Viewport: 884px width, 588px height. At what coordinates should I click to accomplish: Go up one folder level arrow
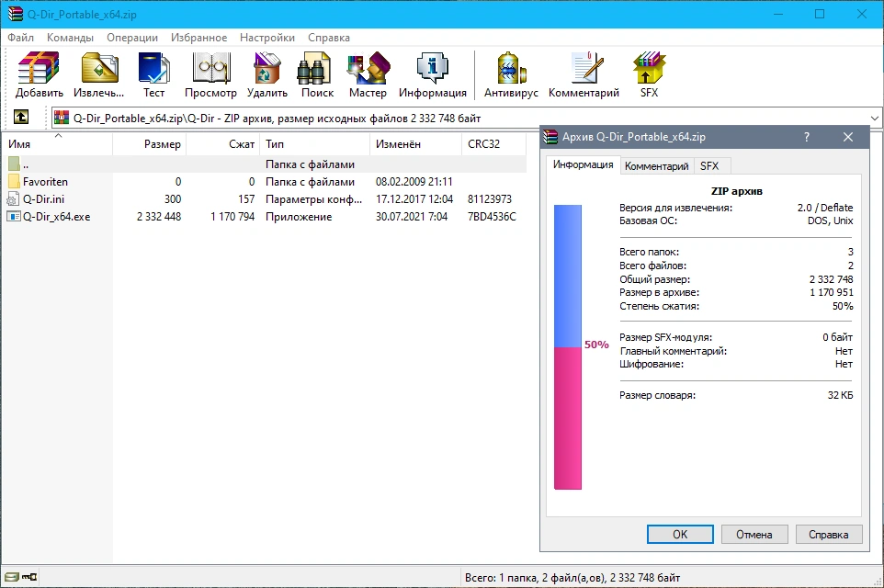click(x=21, y=118)
